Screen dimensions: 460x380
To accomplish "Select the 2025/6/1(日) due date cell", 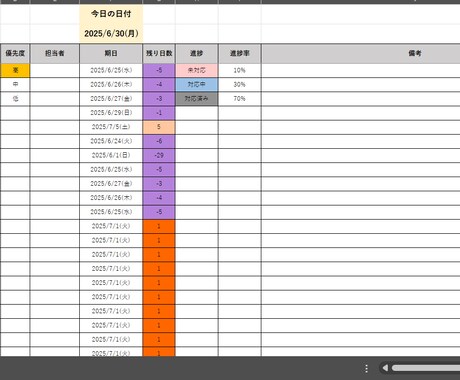I will (111, 155).
